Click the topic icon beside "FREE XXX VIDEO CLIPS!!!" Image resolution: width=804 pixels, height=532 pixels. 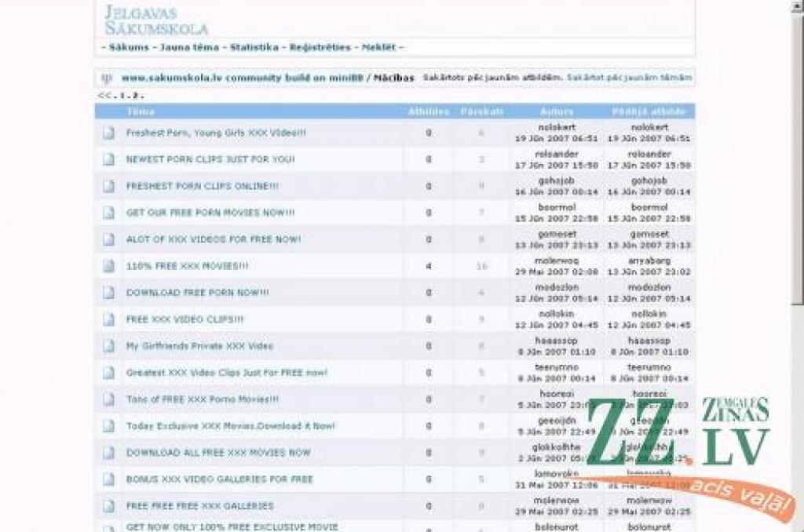tap(110, 319)
